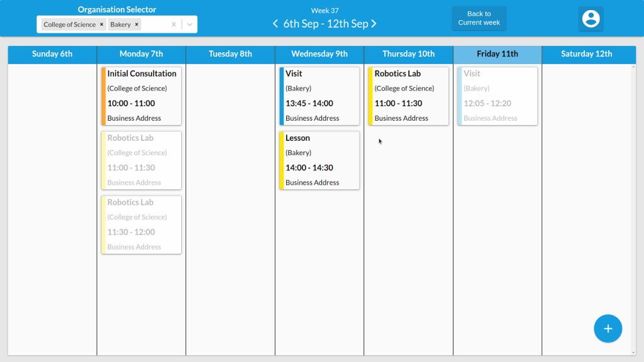Open Monday's 11:00 Robotics Lab appointment
The width and height of the screenshot is (644, 362).
(x=141, y=160)
